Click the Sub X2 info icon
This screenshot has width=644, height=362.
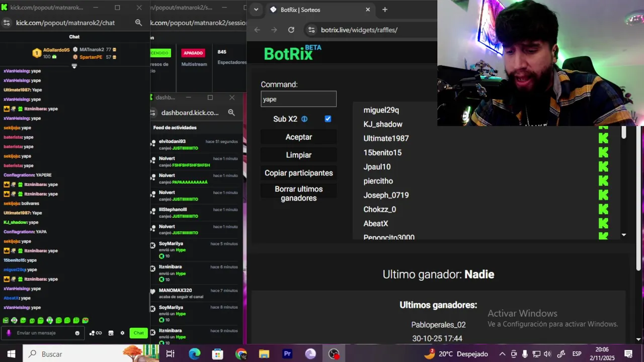[x=304, y=119]
